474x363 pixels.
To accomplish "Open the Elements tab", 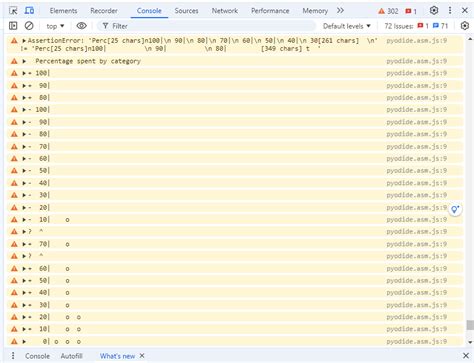I will [x=63, y=11].
